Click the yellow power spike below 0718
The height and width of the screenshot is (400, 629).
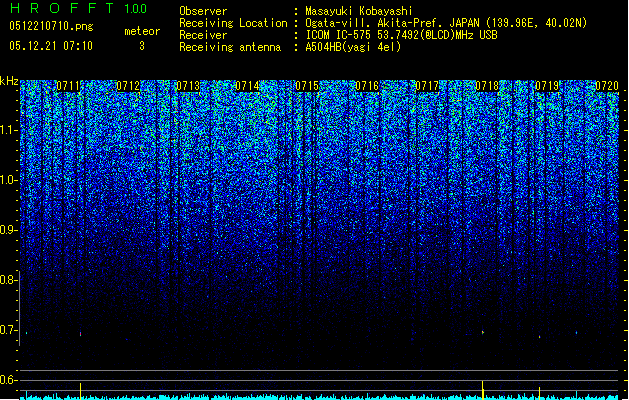coord(483,390)
